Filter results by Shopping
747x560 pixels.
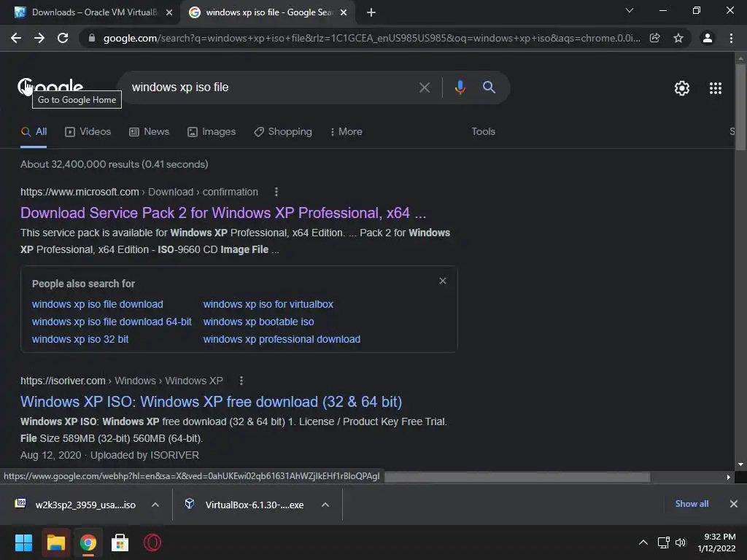coord(283,132)
